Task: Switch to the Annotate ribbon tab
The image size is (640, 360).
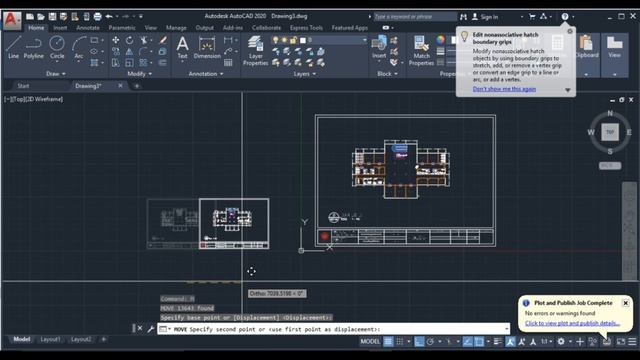Action: (88, 28)
